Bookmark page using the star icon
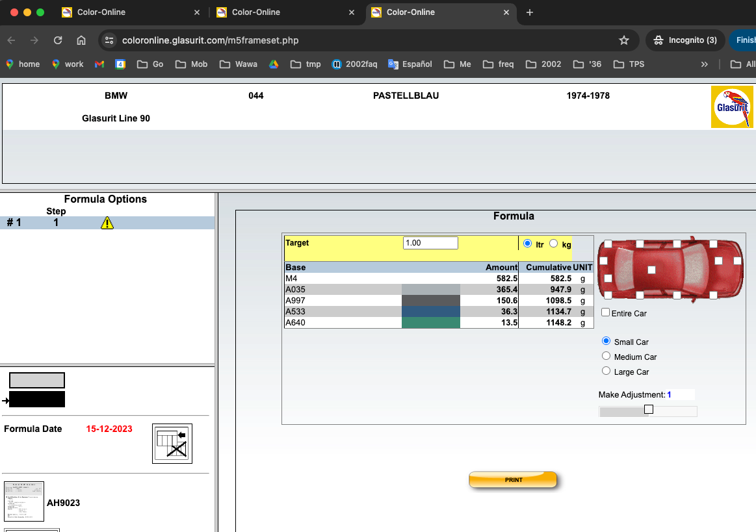756x532 pixels. [x=624, y=40]
